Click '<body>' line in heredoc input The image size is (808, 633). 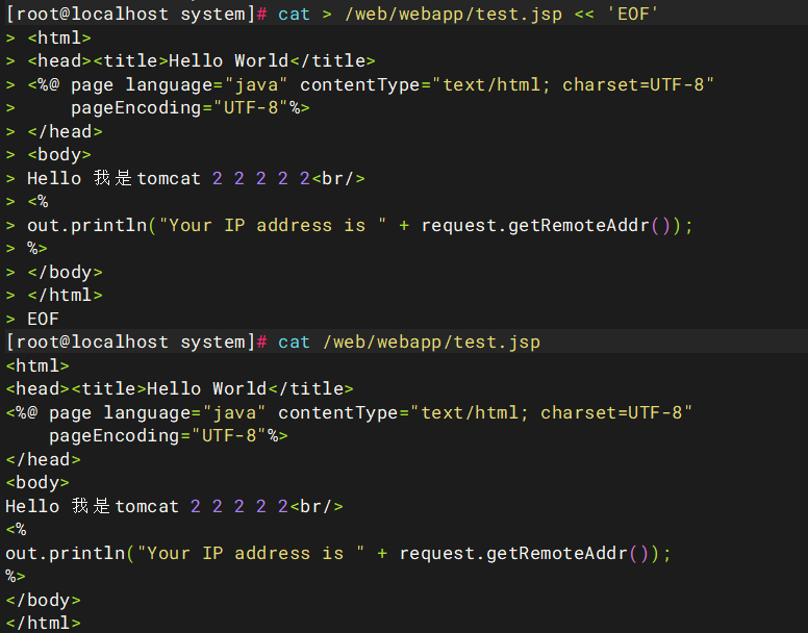click(59, 155)
